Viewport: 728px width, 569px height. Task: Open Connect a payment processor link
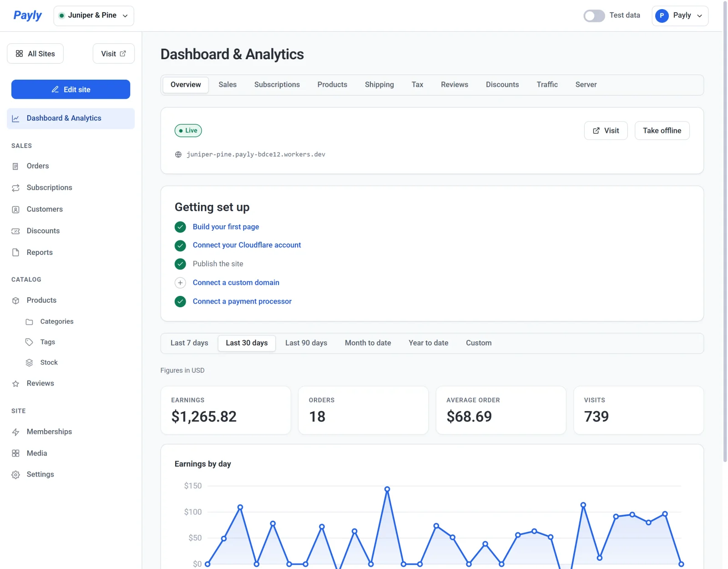(242, 301)
